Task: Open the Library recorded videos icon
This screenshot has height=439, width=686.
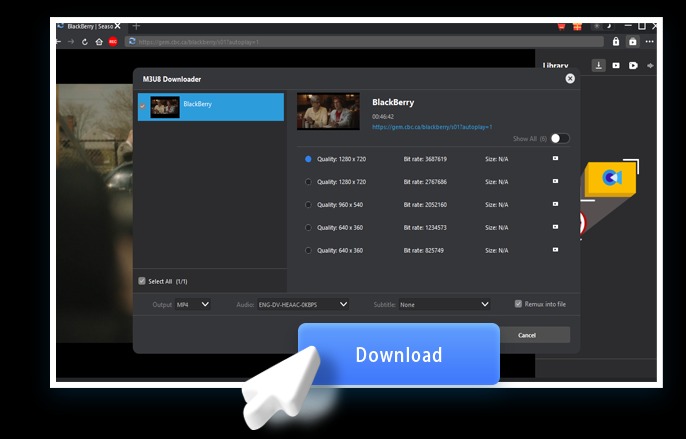Action: (633, 66)
